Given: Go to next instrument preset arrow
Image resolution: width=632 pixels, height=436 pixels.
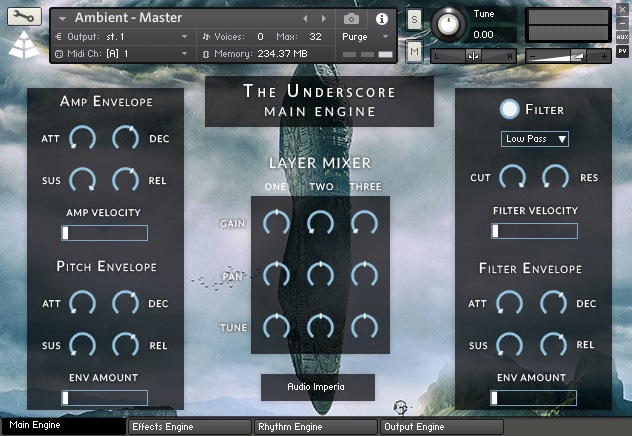Looking at the screenshot, I should (324, 19).
